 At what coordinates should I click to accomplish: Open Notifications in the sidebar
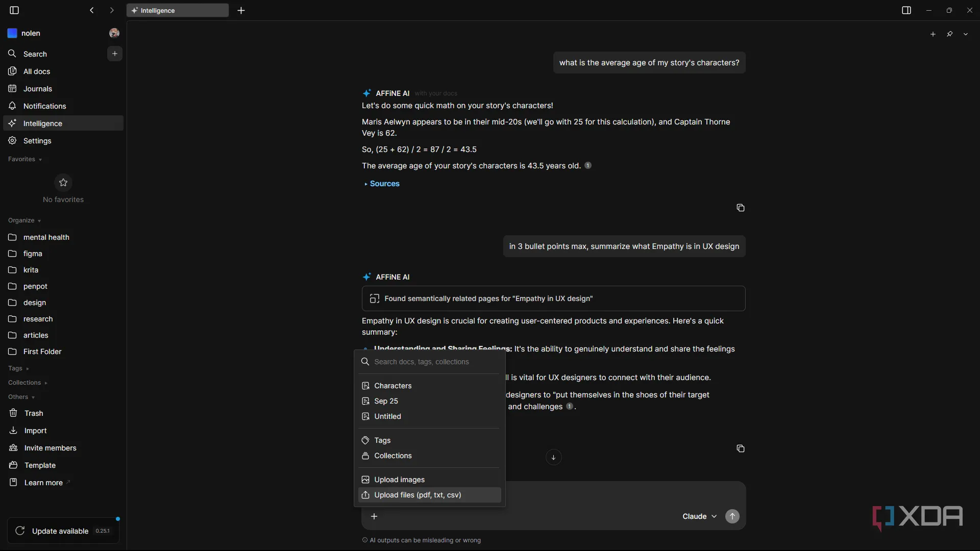[43, 106]
